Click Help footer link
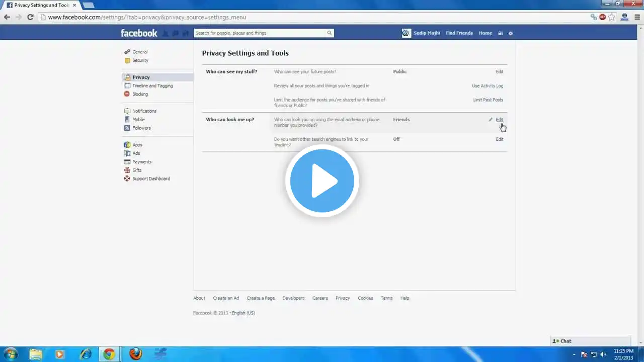This screenshot has height=362, width=644. pos(405,298)
